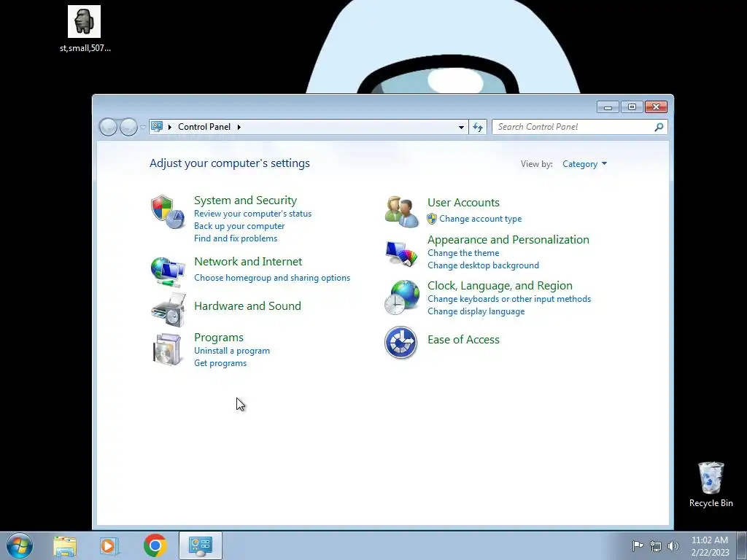
Task: Open Clock, Language, and Region heading
Action: pos(500,286)
